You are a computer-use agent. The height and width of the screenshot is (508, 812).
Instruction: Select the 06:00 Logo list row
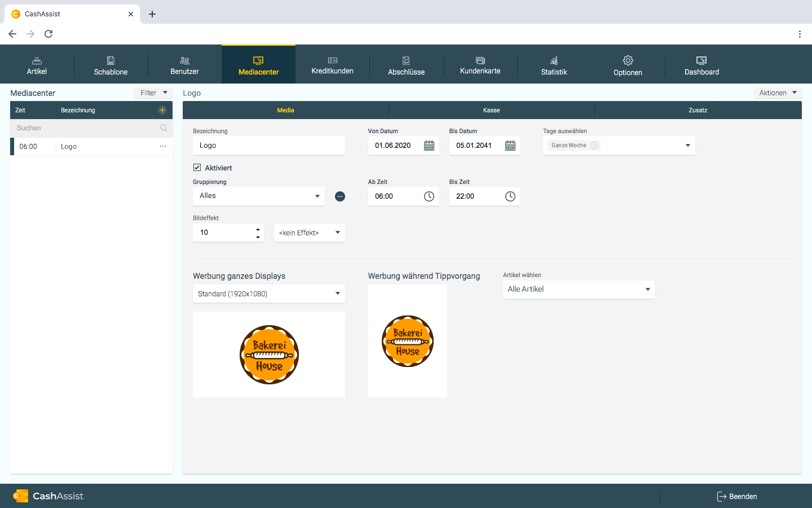pos(91,147)
